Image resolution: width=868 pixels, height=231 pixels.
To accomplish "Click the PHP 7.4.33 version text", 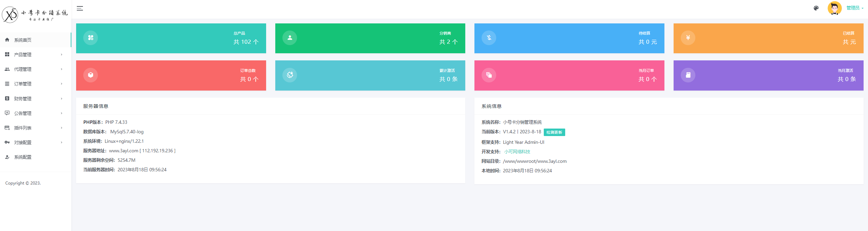I will (116, 122).
